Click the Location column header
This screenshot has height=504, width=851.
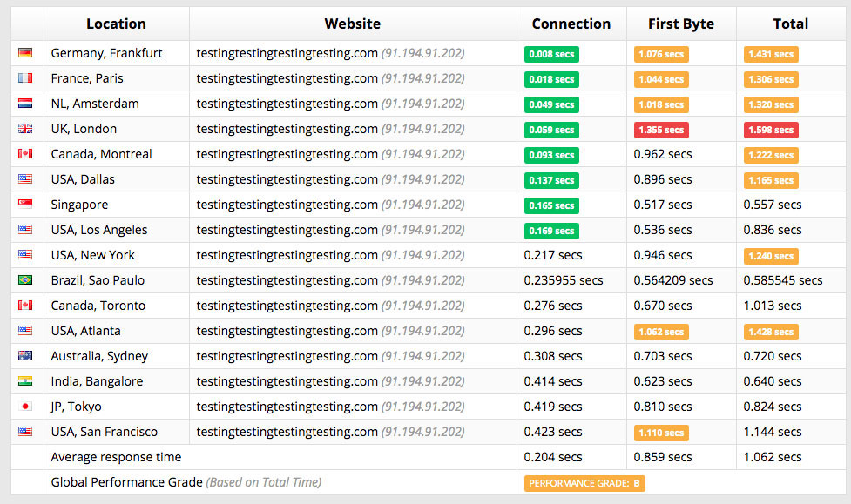coord(116,24)
